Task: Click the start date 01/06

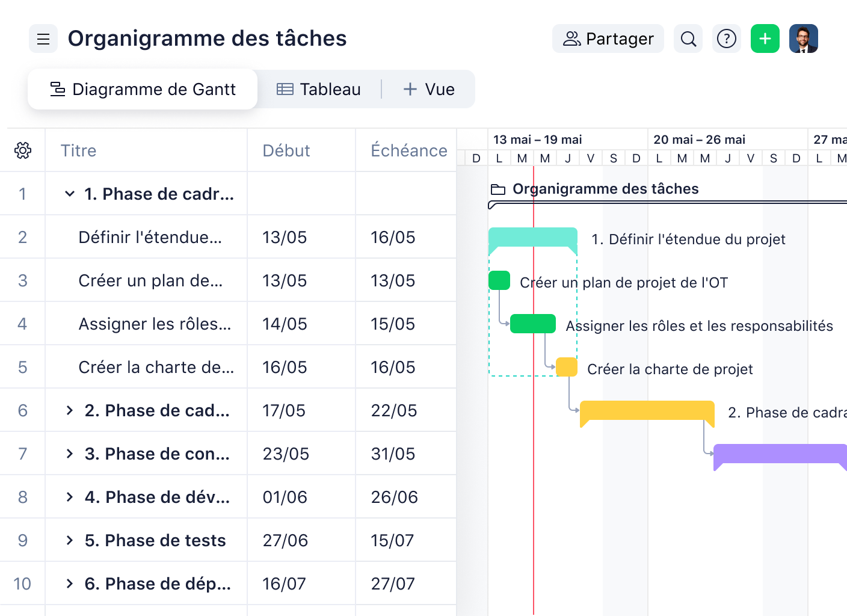Action: pyautogui.click(x=285, y=497)
